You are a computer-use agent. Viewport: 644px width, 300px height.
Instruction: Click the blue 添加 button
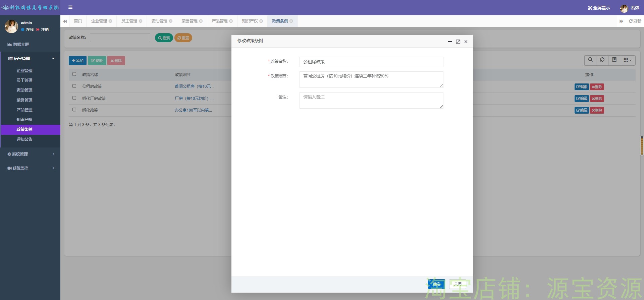pyautogui.click(x=77, y=61)
